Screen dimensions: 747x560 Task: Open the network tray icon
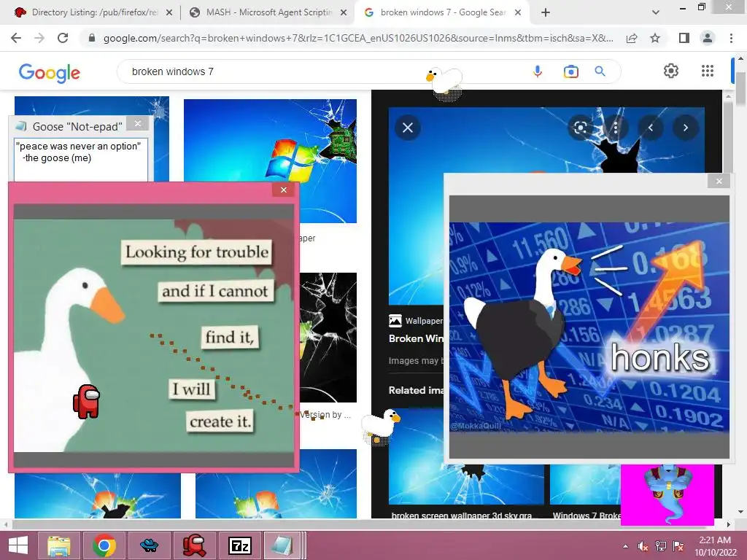coord(660,546)
